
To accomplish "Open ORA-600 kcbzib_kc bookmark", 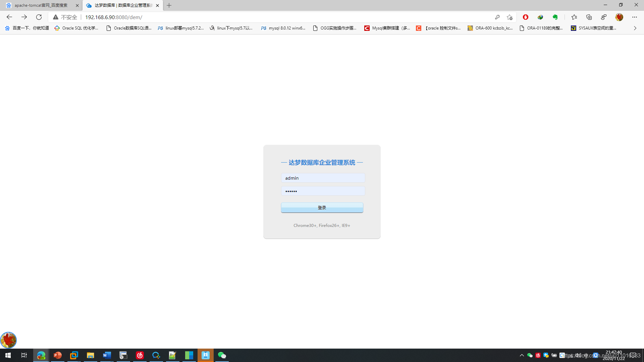I will (490, 28).
